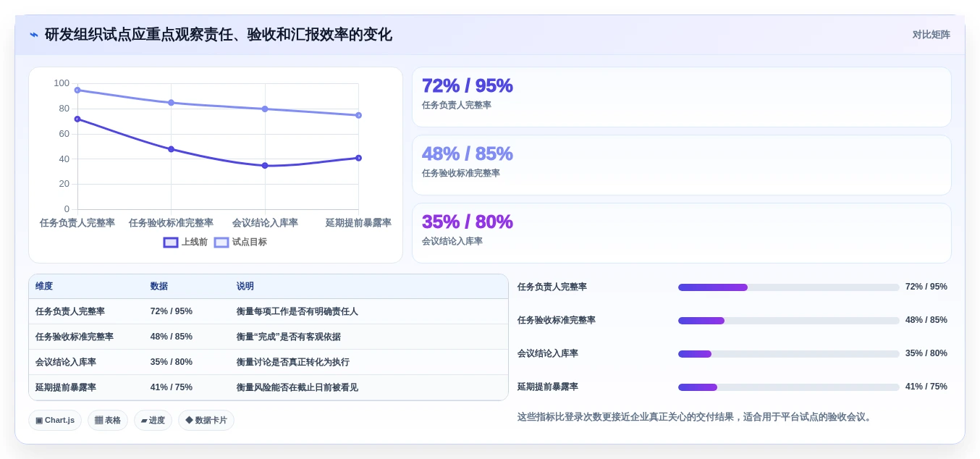The image size is (980, 459).
Task: Click the 对比矩阵 label
Action: [931, 35]
